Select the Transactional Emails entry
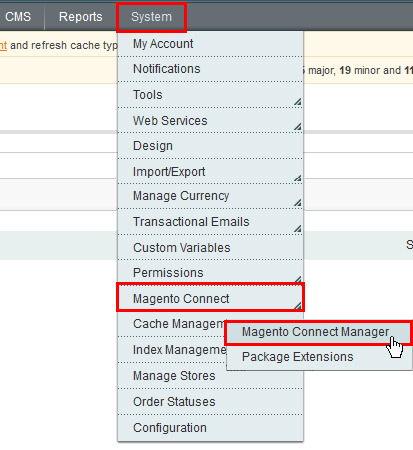The width and height of the screenshot is (413, 450). pyautogui.click(x=210, y=222)
